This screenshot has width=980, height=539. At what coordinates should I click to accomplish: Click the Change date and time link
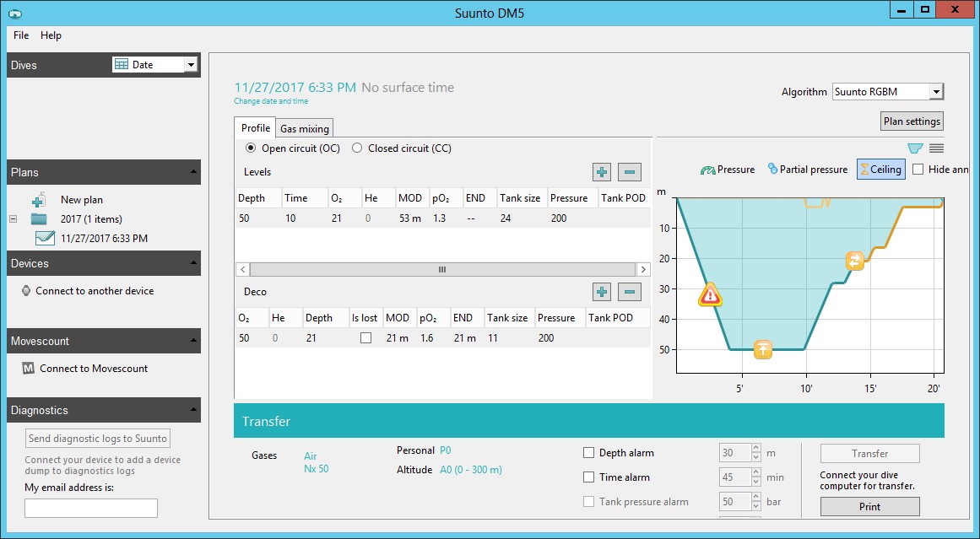pyautogui.click(x=271, y=101)
